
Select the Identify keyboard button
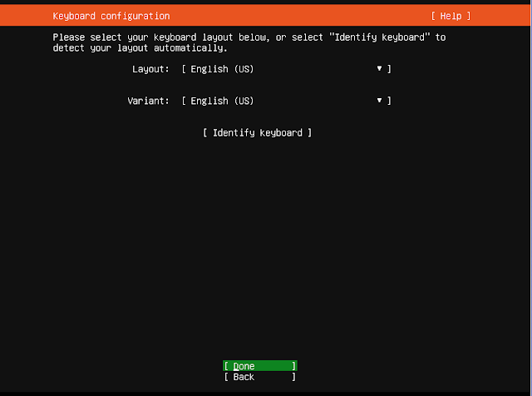click(257, 133)
